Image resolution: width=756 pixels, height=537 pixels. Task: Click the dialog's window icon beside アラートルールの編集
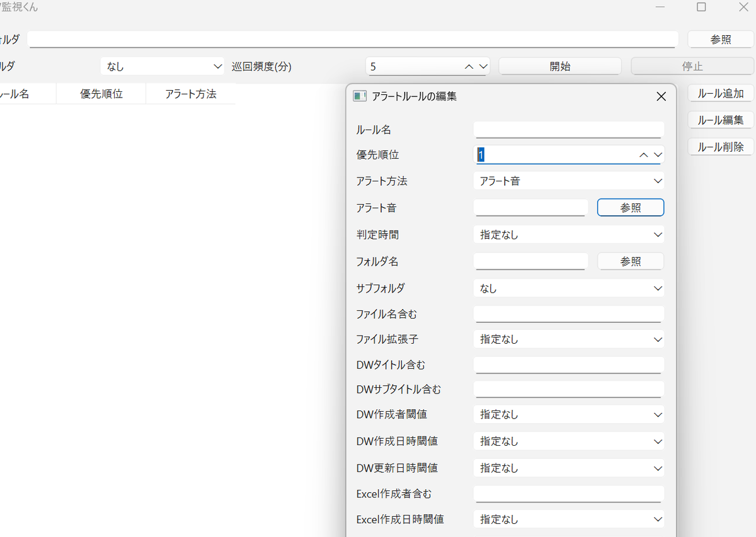pyautogui.click(x=360, y=96)
